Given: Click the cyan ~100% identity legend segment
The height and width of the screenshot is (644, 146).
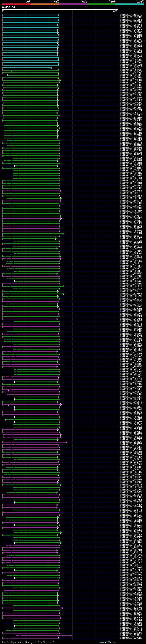Looking at the screenshot, I should coord(130,4).
